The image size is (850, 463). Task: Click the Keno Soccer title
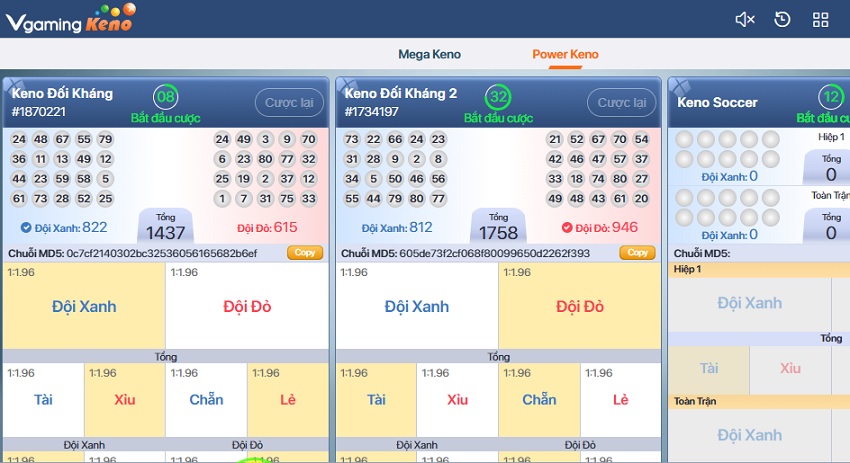pyautogui.click(x=717, y=102)
